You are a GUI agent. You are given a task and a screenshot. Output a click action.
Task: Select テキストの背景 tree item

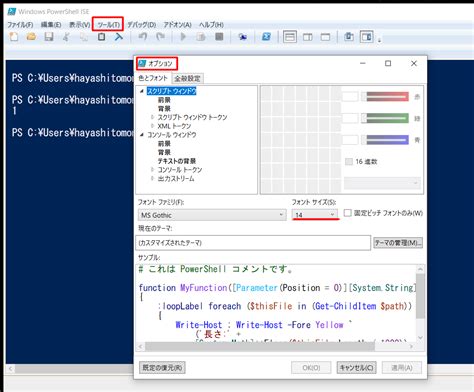pyautogui.click(x=177, y=161)
